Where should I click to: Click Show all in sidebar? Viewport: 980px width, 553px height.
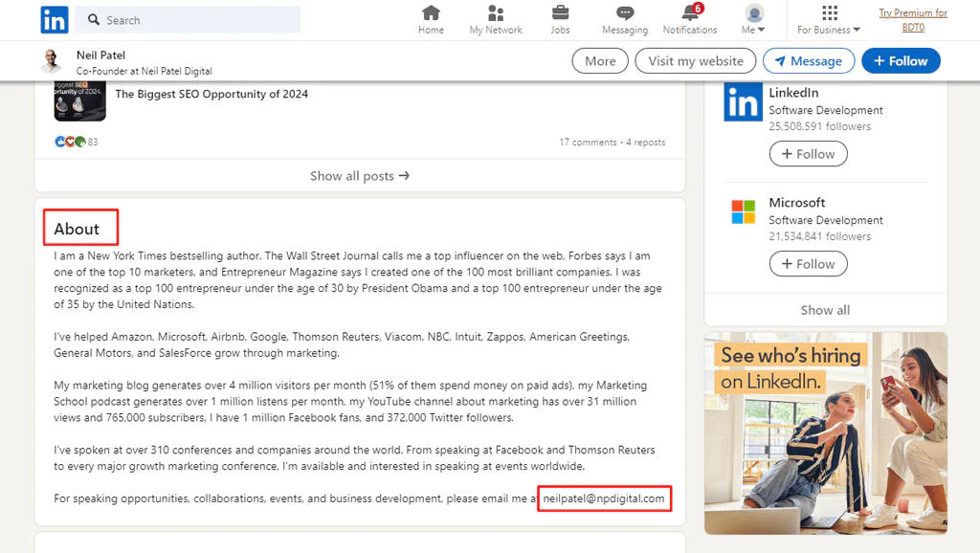826,311
